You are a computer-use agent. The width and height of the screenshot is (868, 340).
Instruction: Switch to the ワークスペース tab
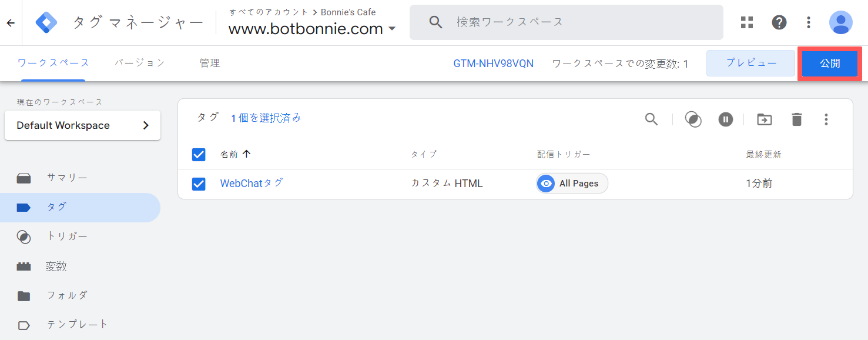point(53,63)
